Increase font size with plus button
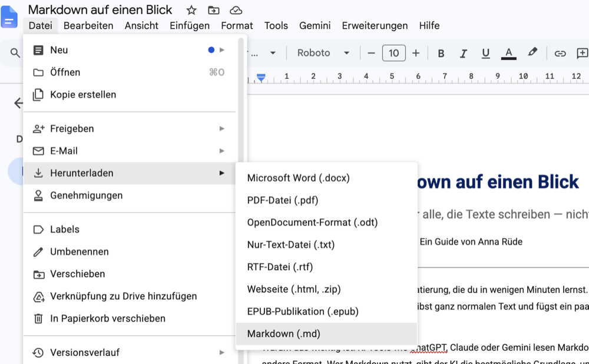The height and width of the screenshot is (364, 589). [x=415, y=54]
